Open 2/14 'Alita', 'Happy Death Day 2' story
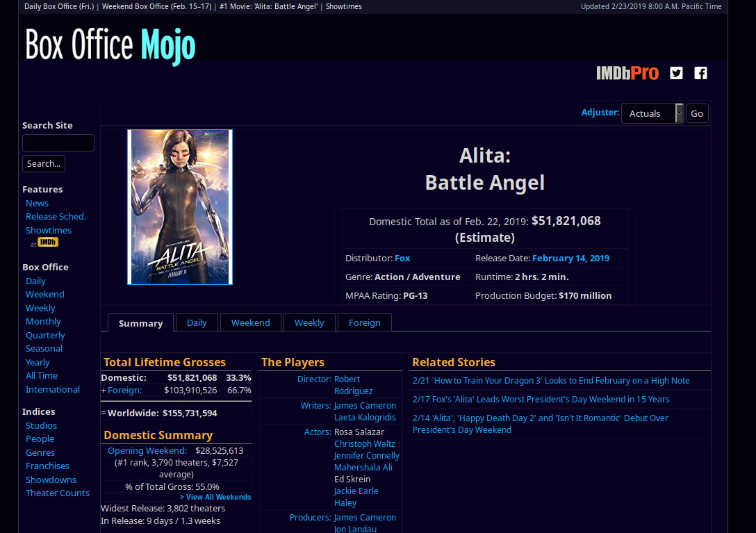 [x=541, y=424]
